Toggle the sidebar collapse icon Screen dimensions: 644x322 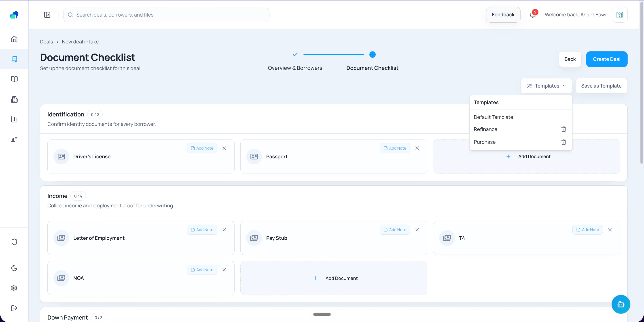coord(47,15)
